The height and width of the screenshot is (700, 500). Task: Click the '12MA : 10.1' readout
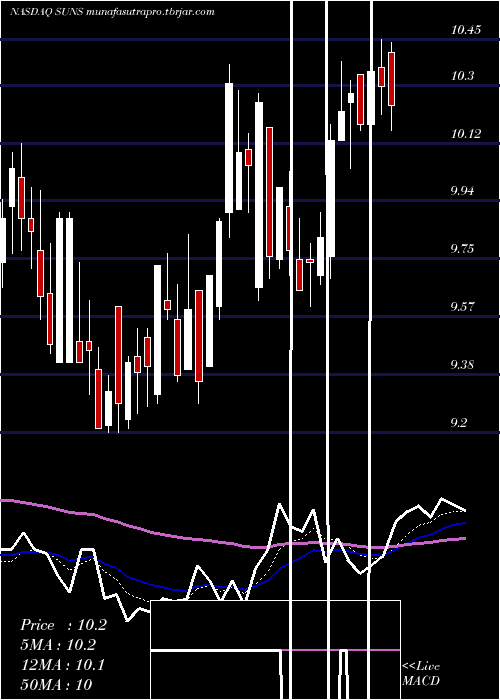(62, 665)
